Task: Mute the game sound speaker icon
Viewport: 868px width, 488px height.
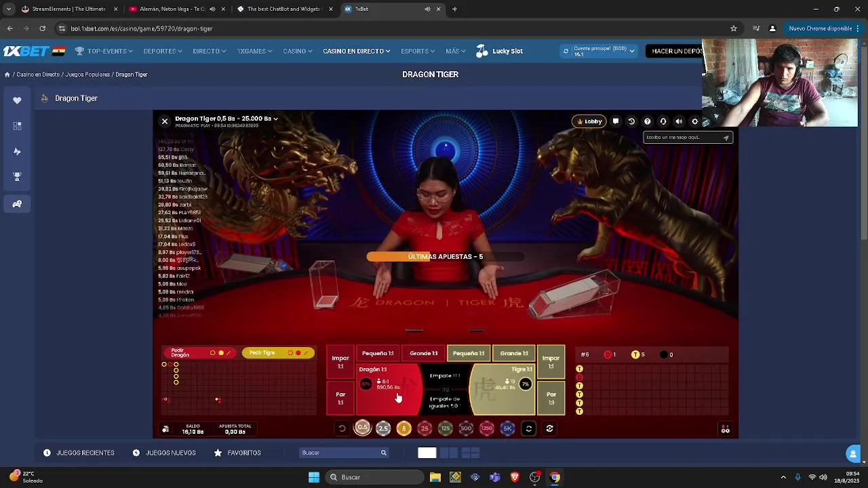Action: (x=679, y=121)
